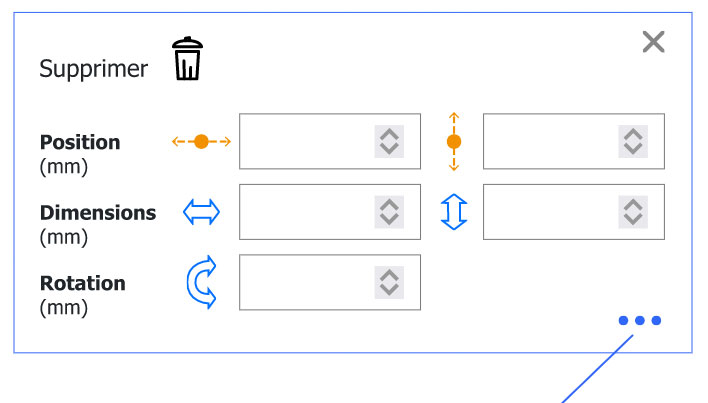Open the three blue dots menu

point(639,321)
